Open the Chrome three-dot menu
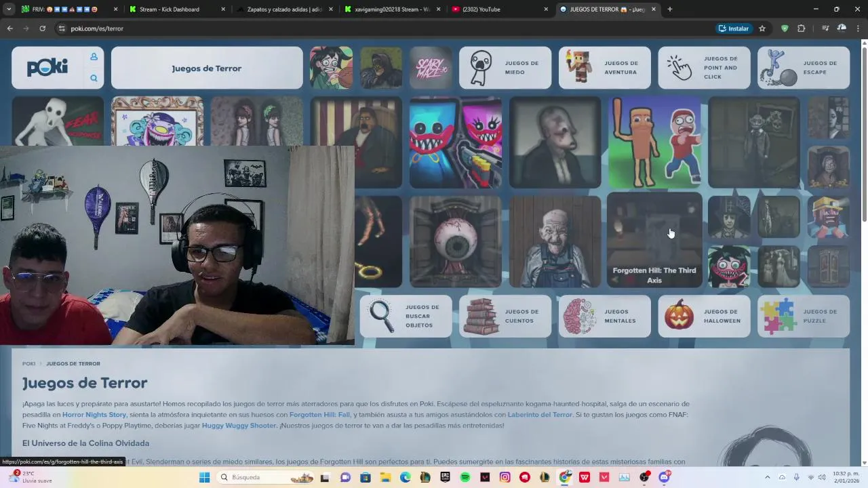The width and height of the screenshot is (868, 488). coord(858,28)
